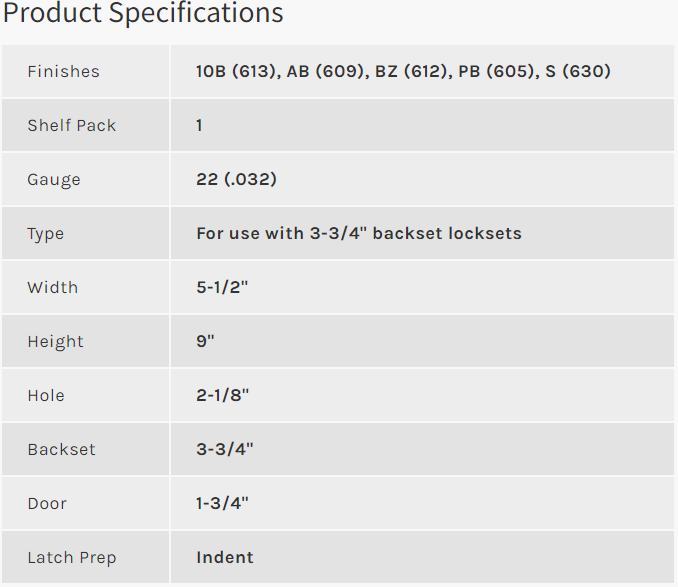
Task: Click the Latch Prep value Indent
Action: point(225,558)
